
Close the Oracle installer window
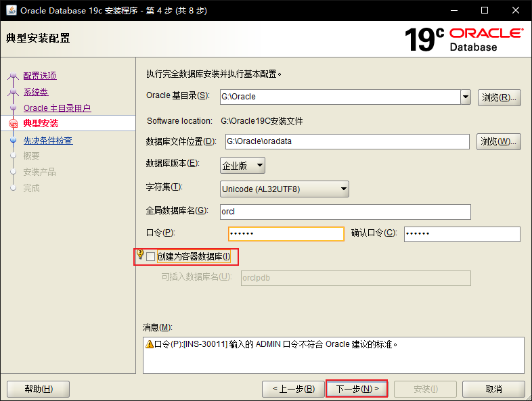click(516, 11)
